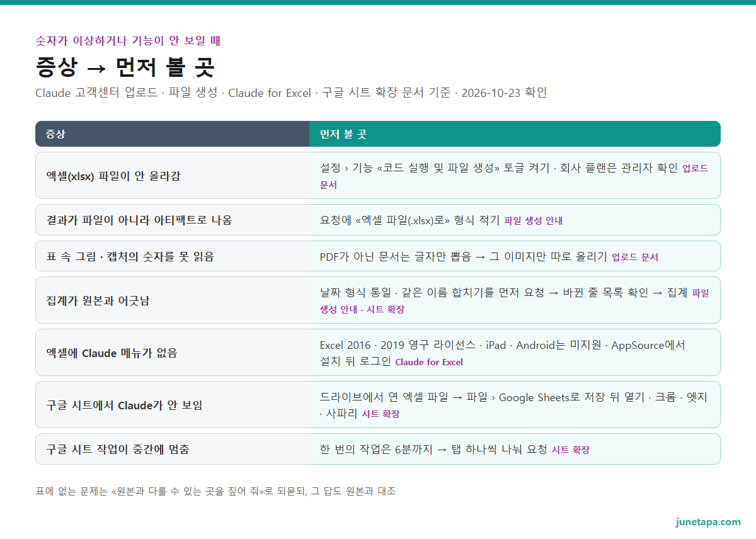This screenshot has height=539, width=756.
Task: Click the fix text 'PDF가 아닌 문서는 글자만 뽑음'
Action: coord(396,257)
